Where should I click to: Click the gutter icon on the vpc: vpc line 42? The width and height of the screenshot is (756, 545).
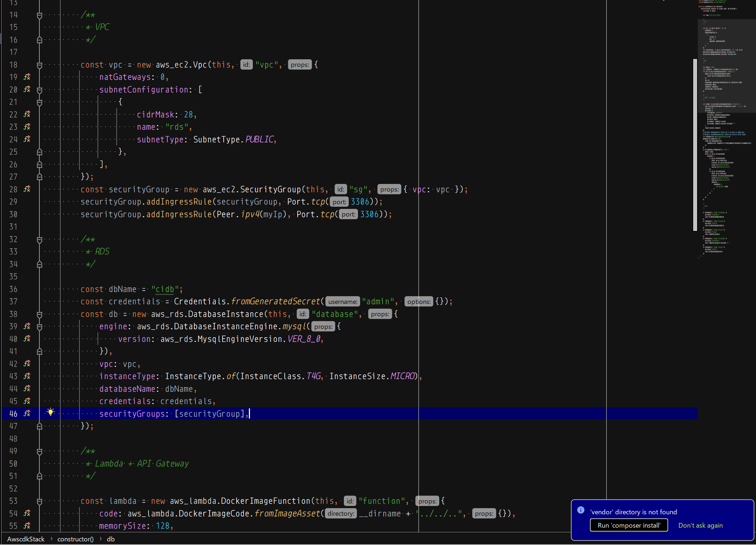(27, 364)
